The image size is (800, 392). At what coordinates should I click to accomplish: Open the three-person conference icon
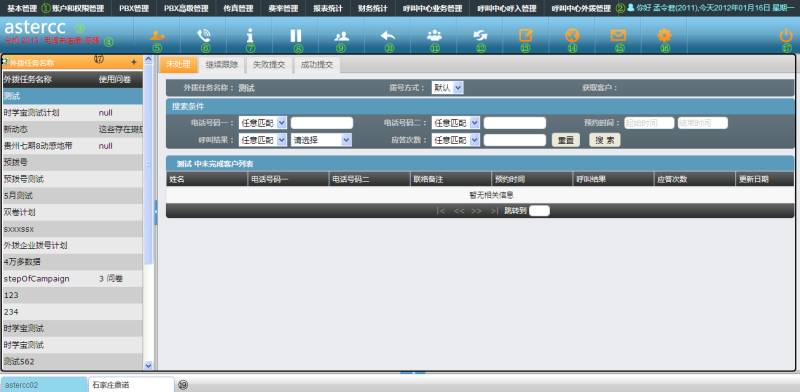(x=434, y=35)
